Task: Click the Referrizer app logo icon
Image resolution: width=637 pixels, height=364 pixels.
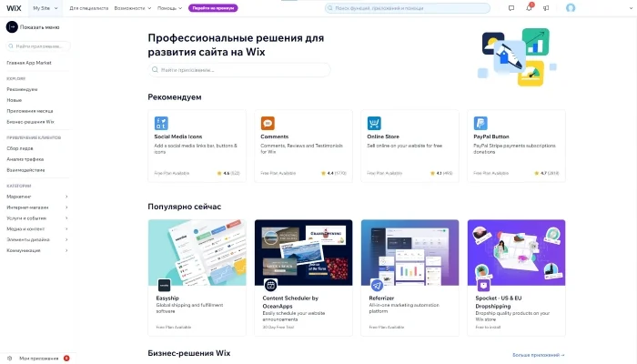Action: (377, 285)
